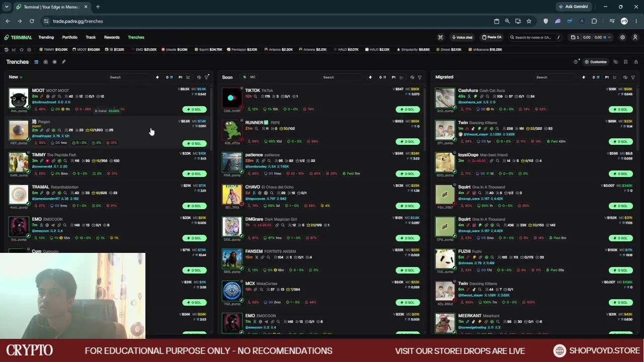The width and height of the screenshot is (644, 362).
Task: Click the lightning quick-buy icon in New column
Action: point(157,77)
